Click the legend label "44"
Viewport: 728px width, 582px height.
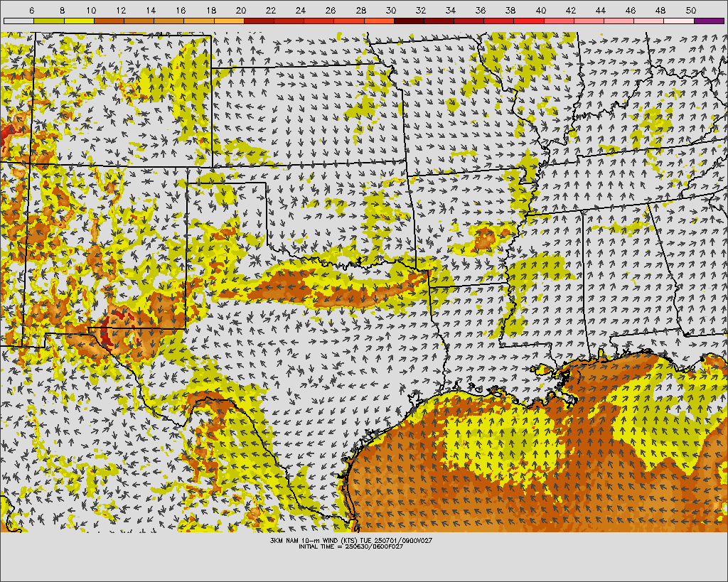600,10
